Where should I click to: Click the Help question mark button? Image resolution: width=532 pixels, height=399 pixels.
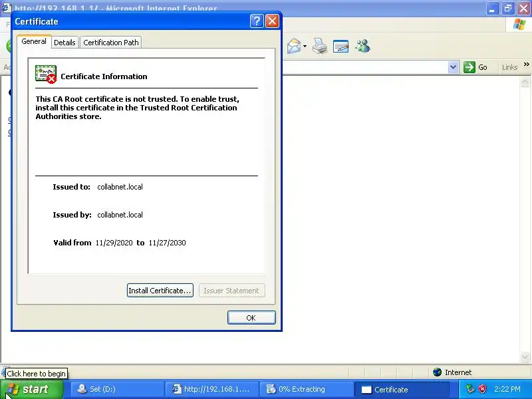click(257, 21)
